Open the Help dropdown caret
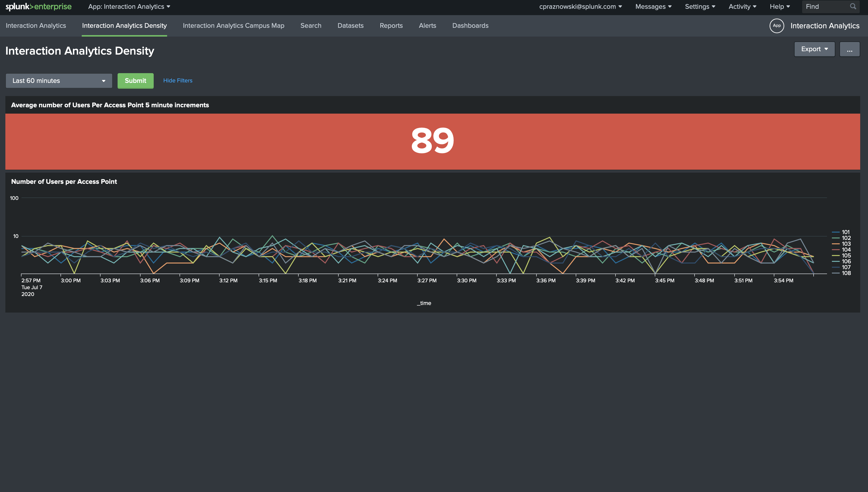Image resolution: width=868 pixels, height=492 pixels. pyautogui.click(x=788, y=6)
